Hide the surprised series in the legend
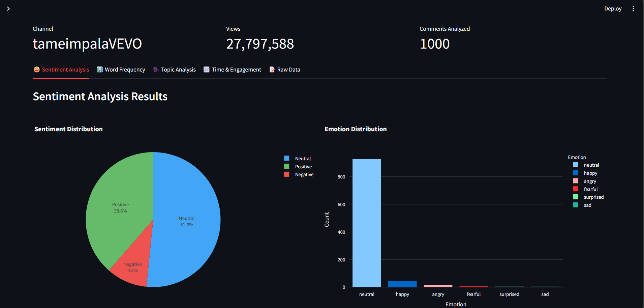Viewport: 644px width, 308px height. coord(593,197)
